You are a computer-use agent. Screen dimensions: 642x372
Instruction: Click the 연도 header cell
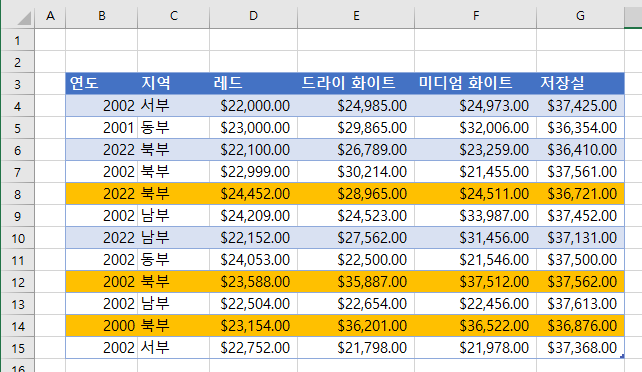(x=102, y=83)
